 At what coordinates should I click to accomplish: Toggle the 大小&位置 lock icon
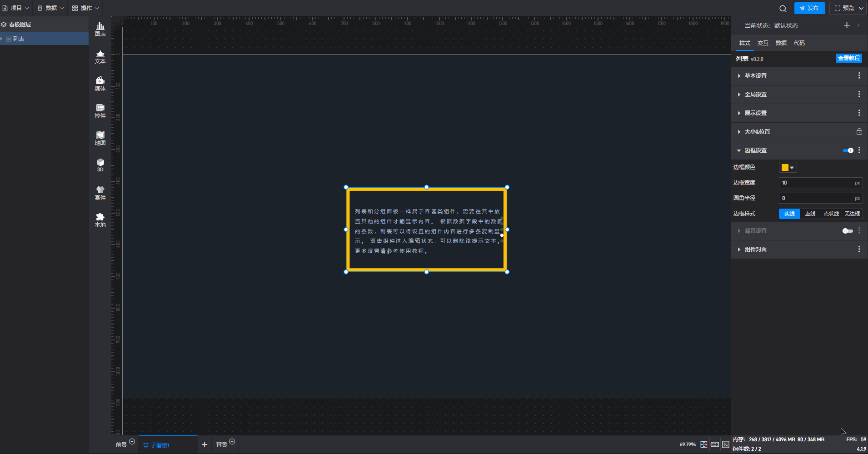(x=859, y=132)
